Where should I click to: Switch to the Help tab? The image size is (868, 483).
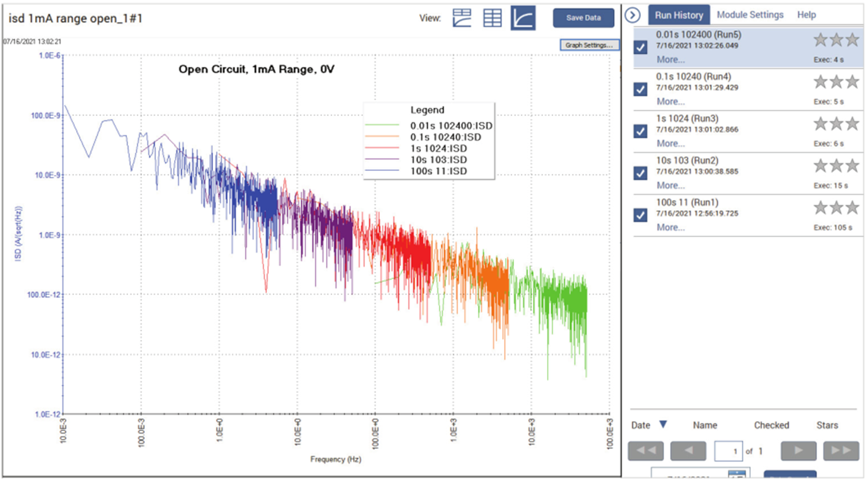click(x=806, y=15)
